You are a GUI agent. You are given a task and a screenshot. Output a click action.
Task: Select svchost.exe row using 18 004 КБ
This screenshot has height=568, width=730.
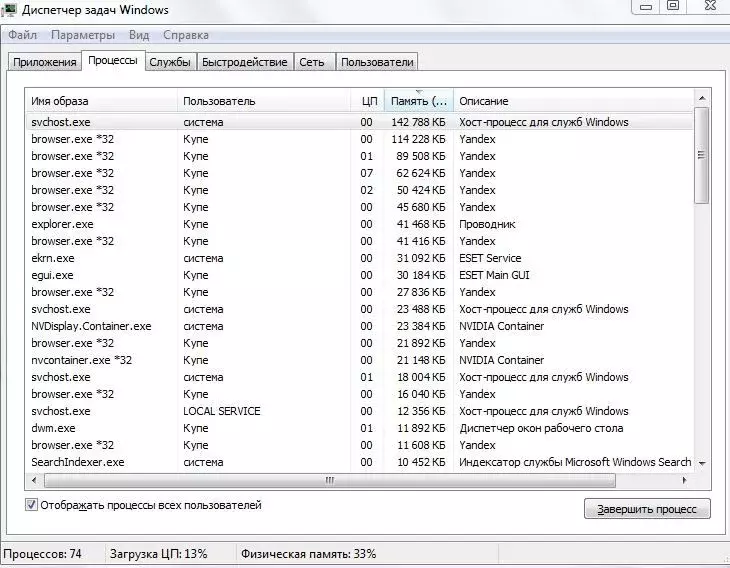359,377
